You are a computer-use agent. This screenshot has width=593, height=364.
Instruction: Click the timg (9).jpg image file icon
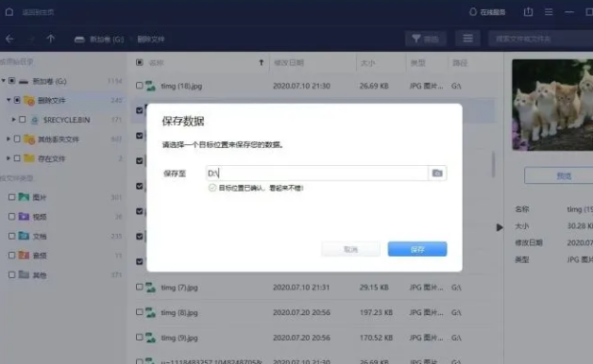click(x=150, y=338)
